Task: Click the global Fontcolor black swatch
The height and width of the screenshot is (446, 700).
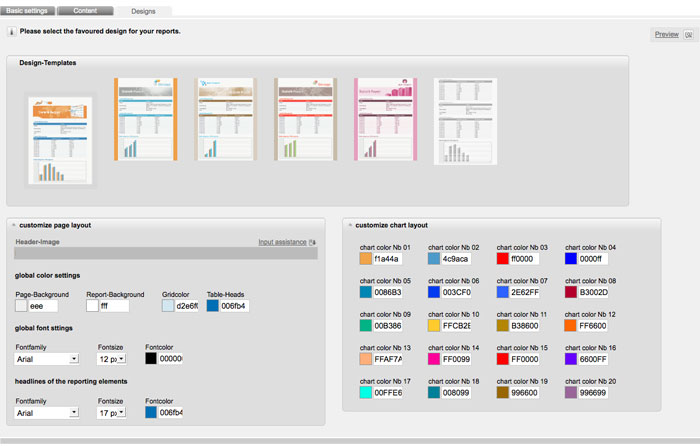Action: pos(151,358)
